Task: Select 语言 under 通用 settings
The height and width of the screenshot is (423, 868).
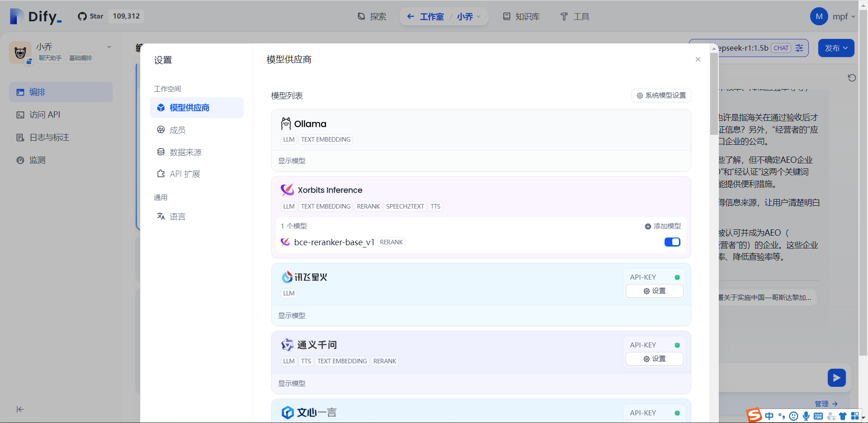Action: pyautogui.click(x=178, y=216)
